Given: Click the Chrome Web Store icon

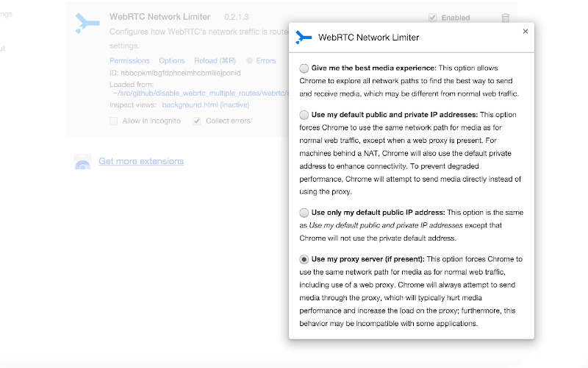Looking at the screenshot, I should click(82, 161).
